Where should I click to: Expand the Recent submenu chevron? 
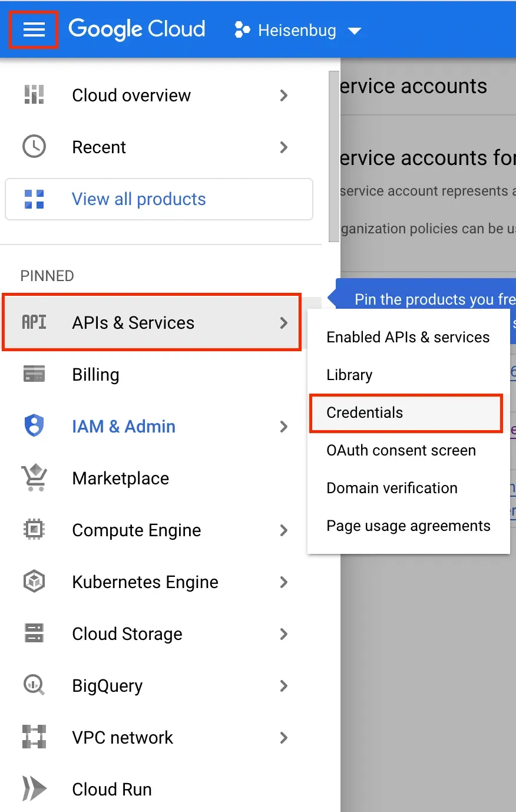tap(284, 147)
